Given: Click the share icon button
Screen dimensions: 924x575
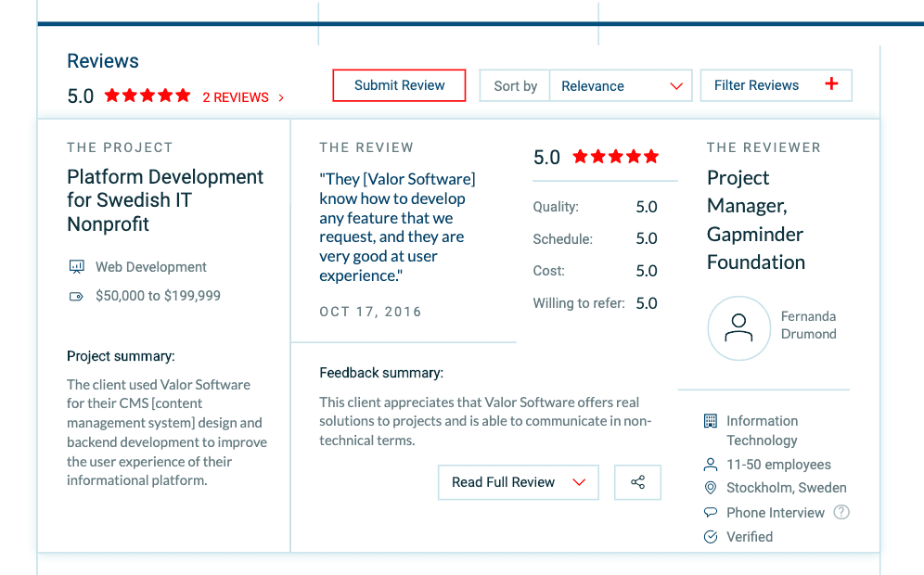Looking at the screenshot, I should tap(637, 482).
